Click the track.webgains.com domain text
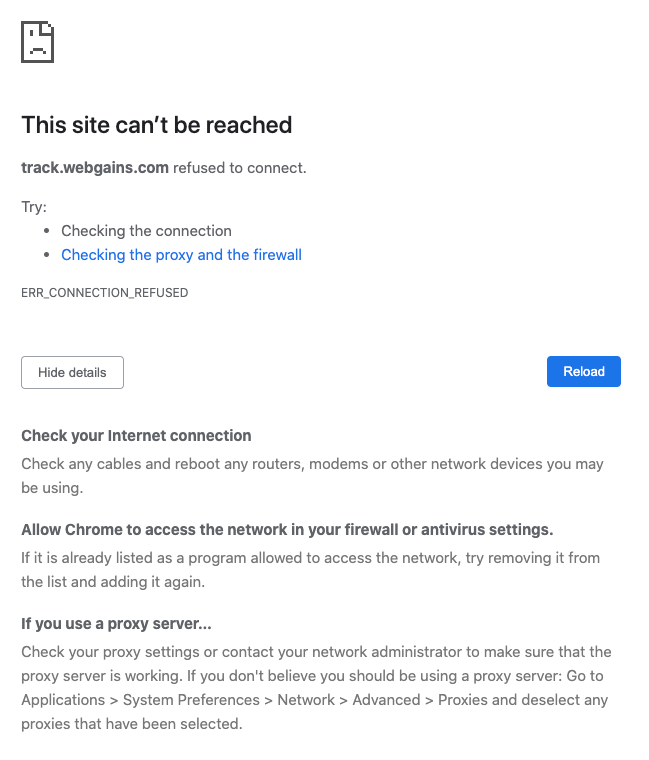Screen dimensions: 649x760 [95, 168]
